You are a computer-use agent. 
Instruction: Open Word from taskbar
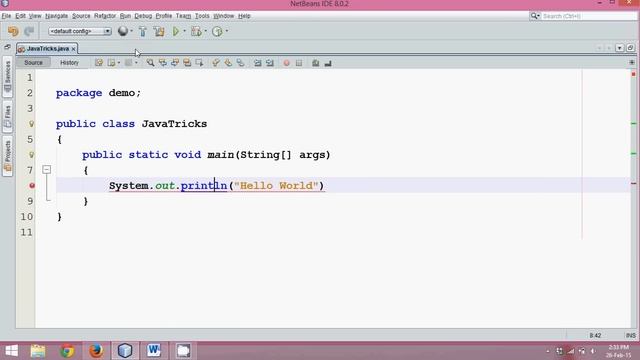coord(154,351)
